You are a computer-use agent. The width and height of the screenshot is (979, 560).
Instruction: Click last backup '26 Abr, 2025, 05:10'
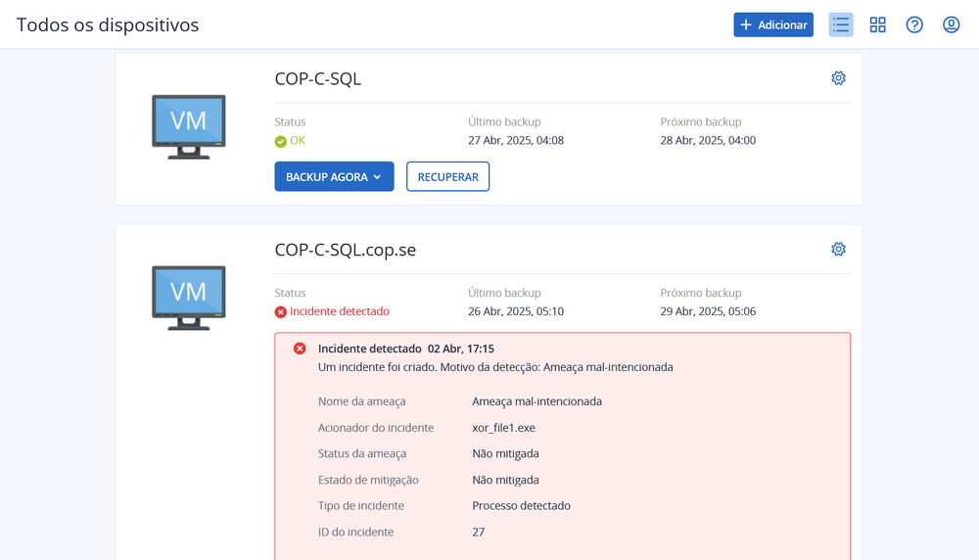point(516,311)
